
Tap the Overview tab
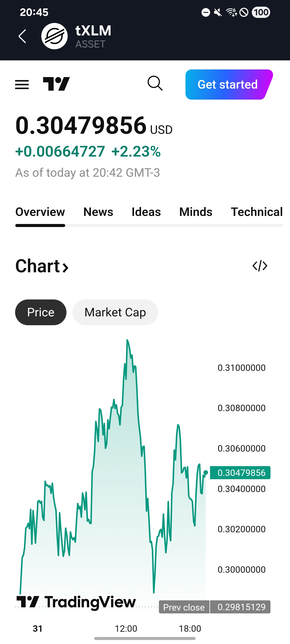click(x=40, y=212)
